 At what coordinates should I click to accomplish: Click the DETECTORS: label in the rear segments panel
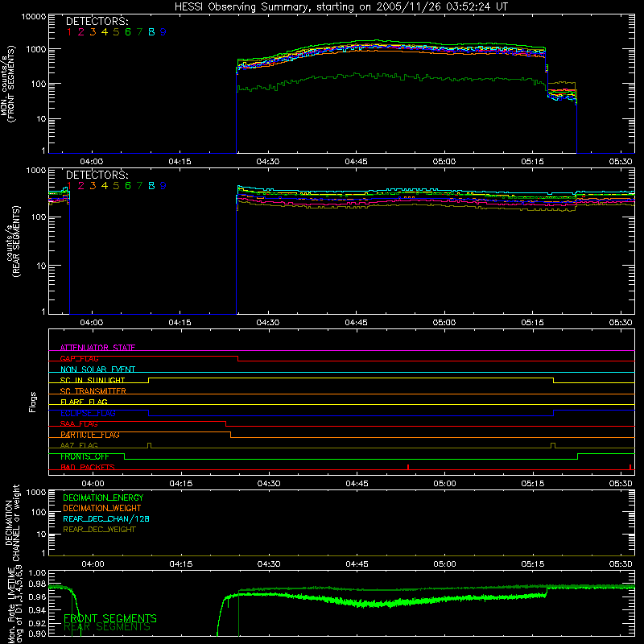tap(97, 175)
